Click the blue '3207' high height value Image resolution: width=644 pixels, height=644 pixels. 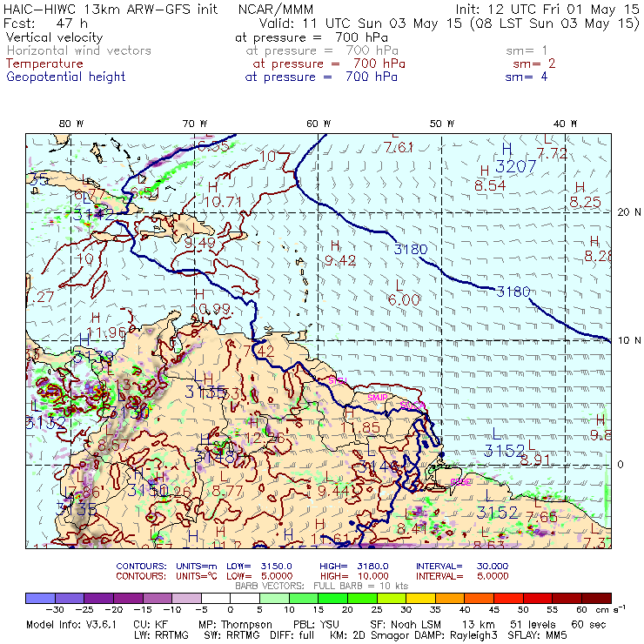tap(515, 166)
